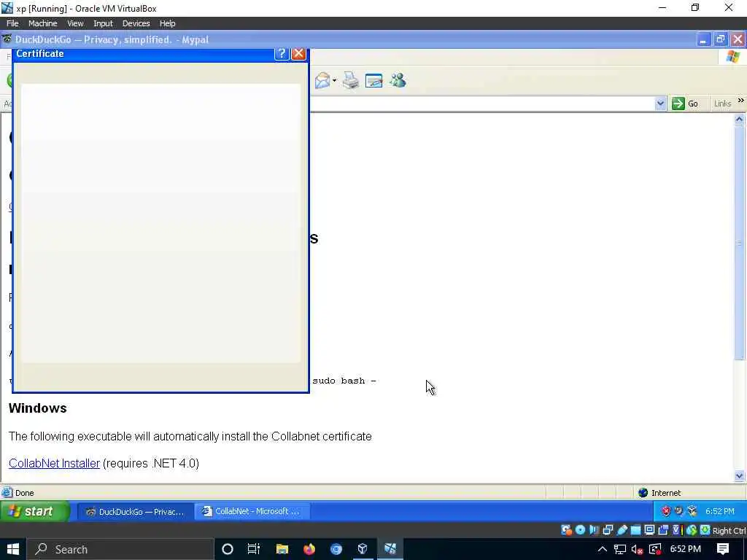
Task: Open the Mail icon dropdown arrow
Action: (x=334, y=80)
